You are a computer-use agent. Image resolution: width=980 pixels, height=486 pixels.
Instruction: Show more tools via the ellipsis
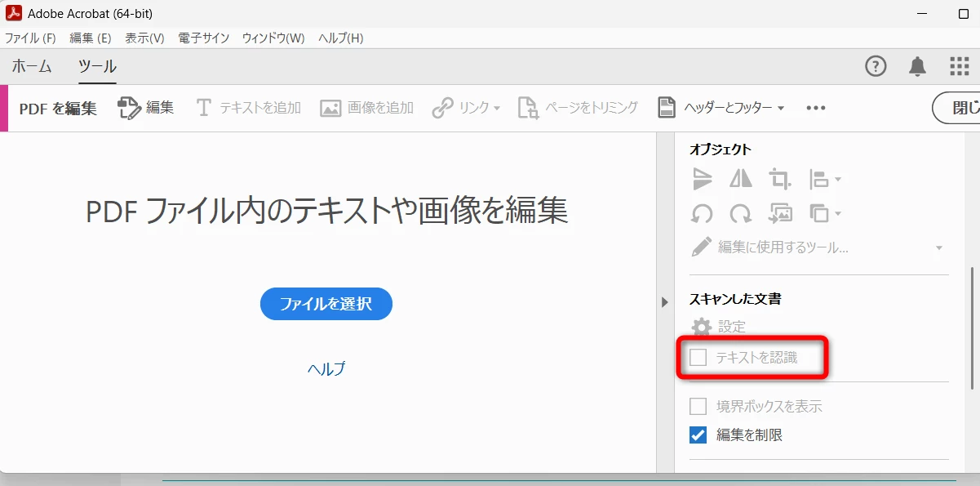tap(816, 108)
